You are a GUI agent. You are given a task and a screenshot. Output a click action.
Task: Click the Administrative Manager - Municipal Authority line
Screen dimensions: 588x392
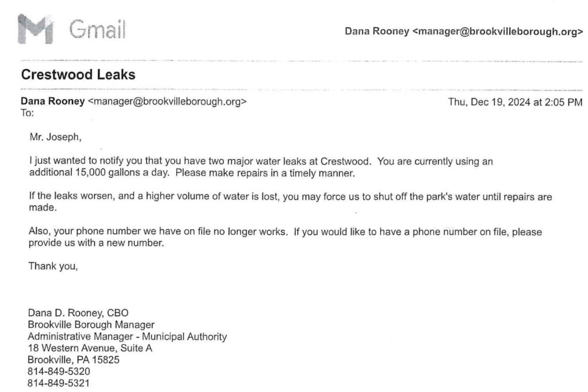(127, 336)
